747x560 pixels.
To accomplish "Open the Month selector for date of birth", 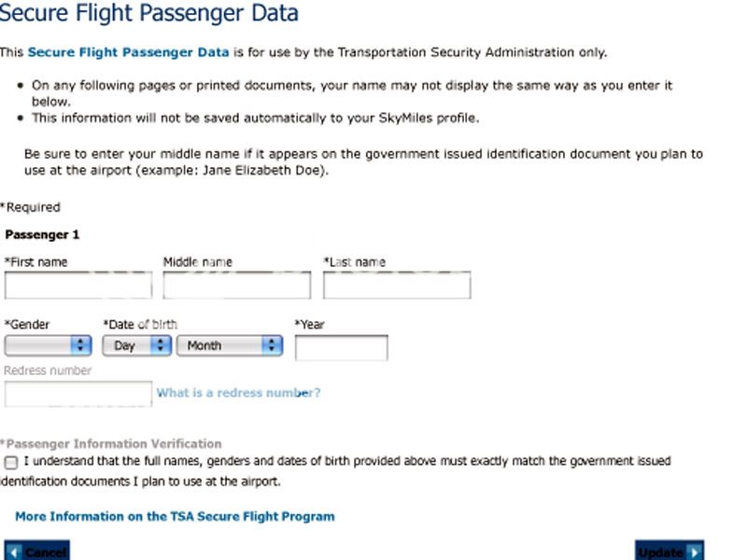I will (x=224, y=345).
